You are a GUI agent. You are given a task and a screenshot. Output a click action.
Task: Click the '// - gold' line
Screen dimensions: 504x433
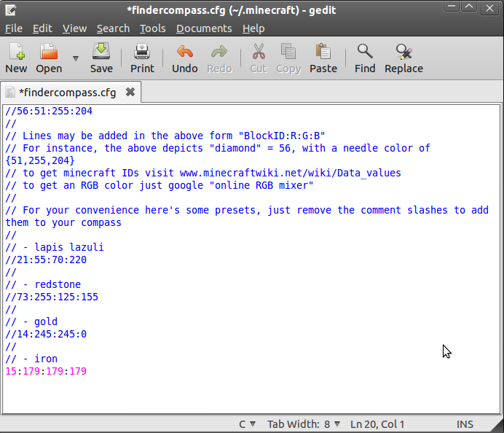[x=31, y=321]
